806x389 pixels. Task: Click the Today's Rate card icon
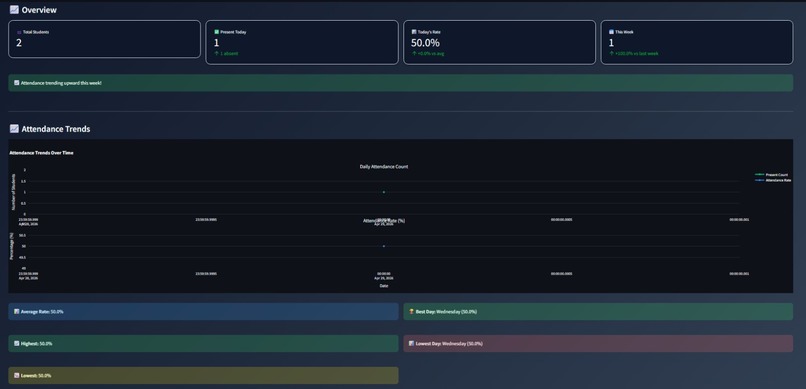(414, 32)
